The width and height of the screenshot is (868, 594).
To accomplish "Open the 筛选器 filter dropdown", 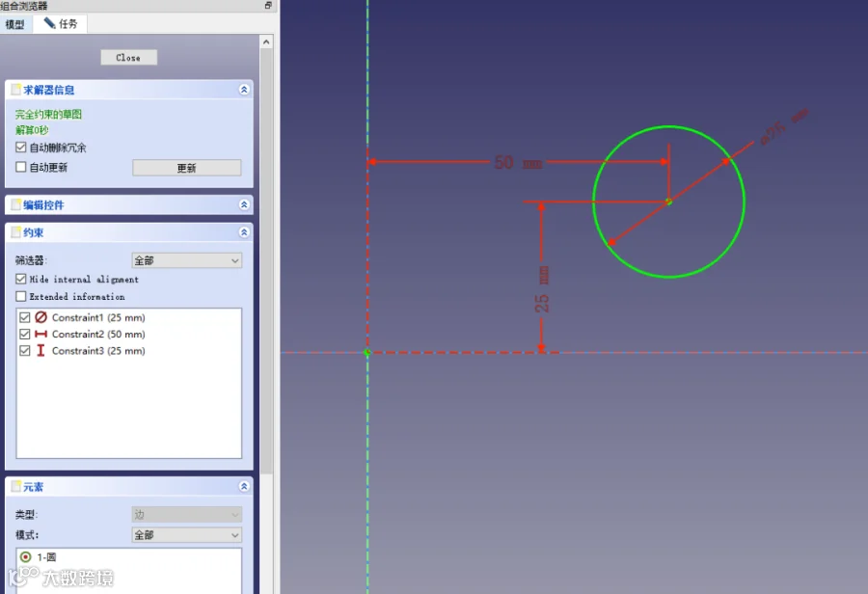I will 186,260.
